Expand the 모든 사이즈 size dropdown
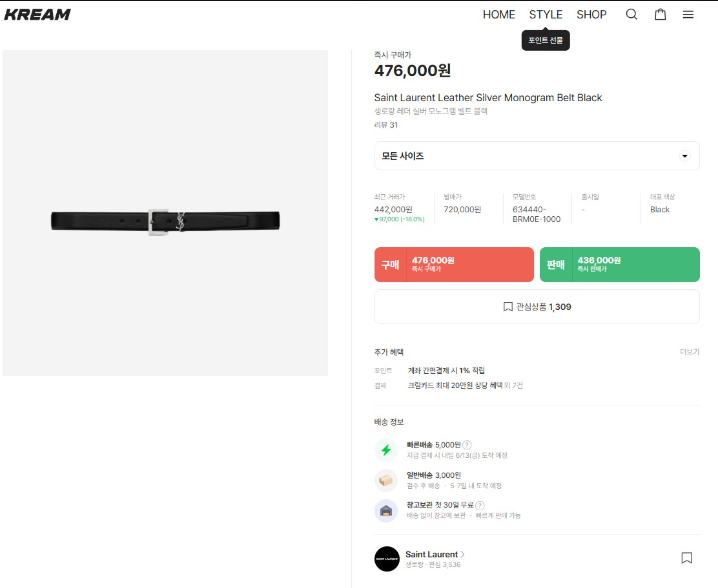718x588 pixels. pyautogui.click(x=537, y=156)
